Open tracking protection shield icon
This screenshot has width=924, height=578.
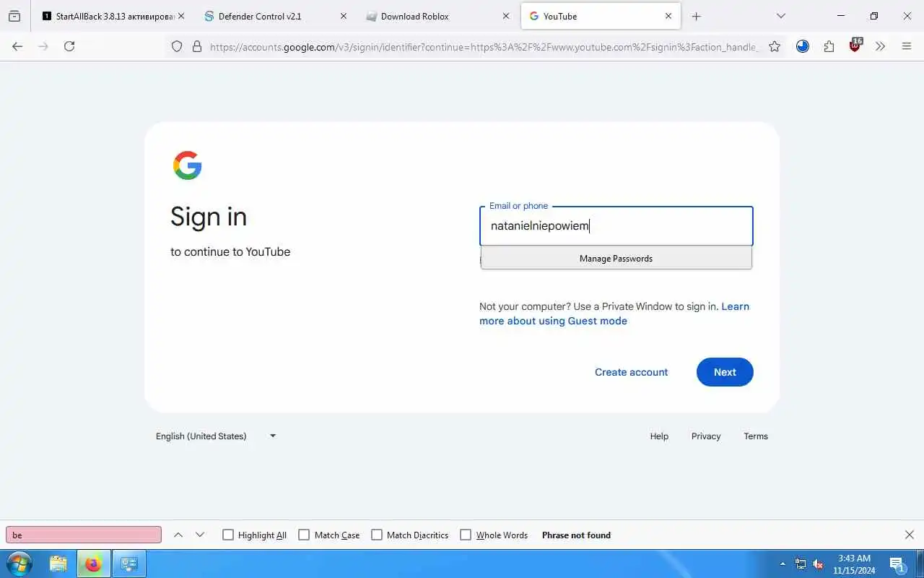click(x=177, y=46)
